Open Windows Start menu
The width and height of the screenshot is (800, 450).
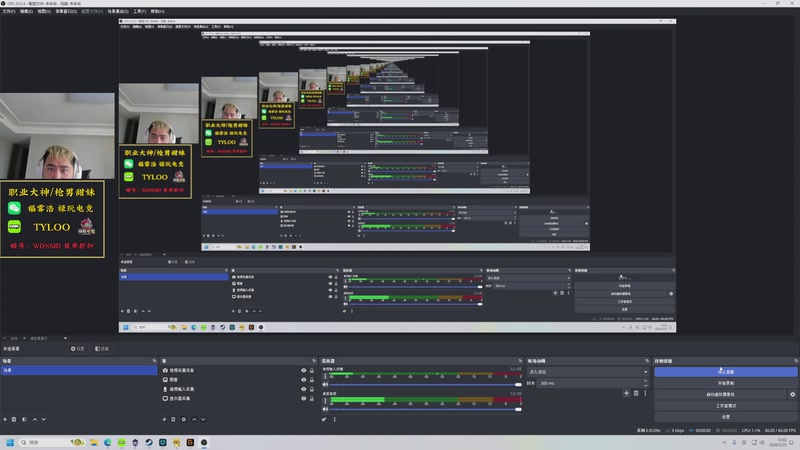[x=10, y=442]
